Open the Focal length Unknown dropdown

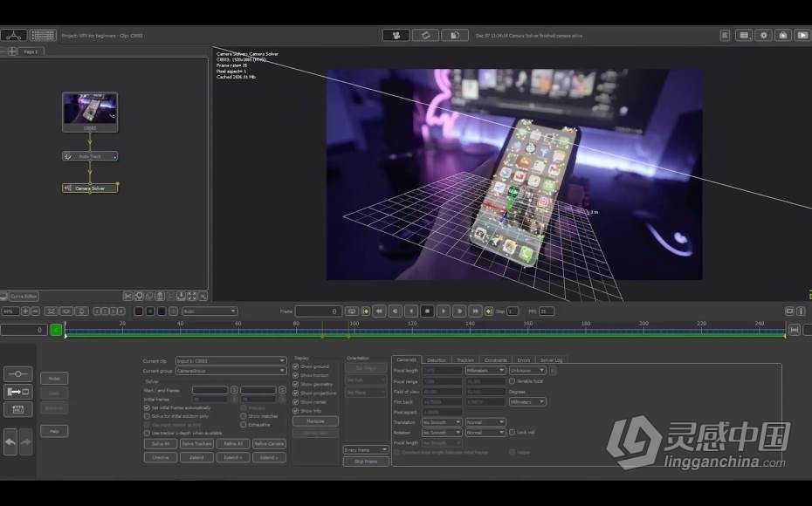[x=527, y=371]
